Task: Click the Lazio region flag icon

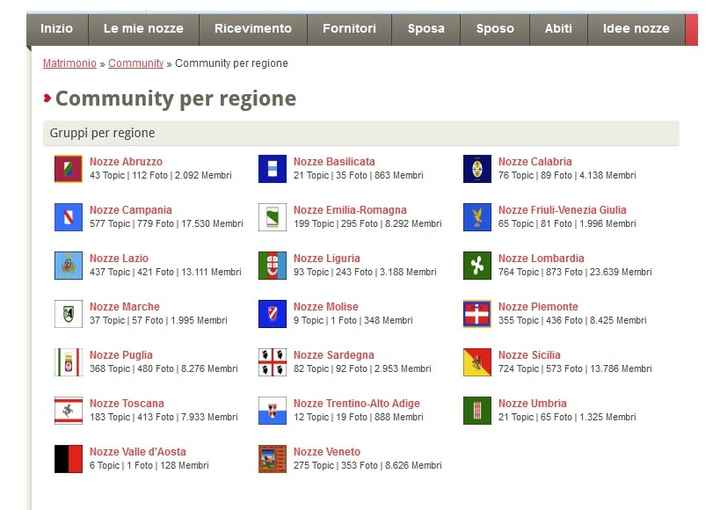Action: [68, 265]
